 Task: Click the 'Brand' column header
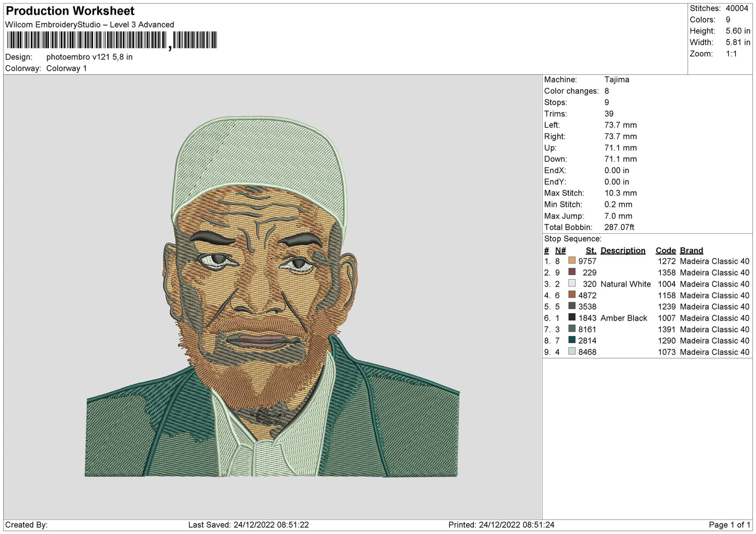[x=692, y=251]
